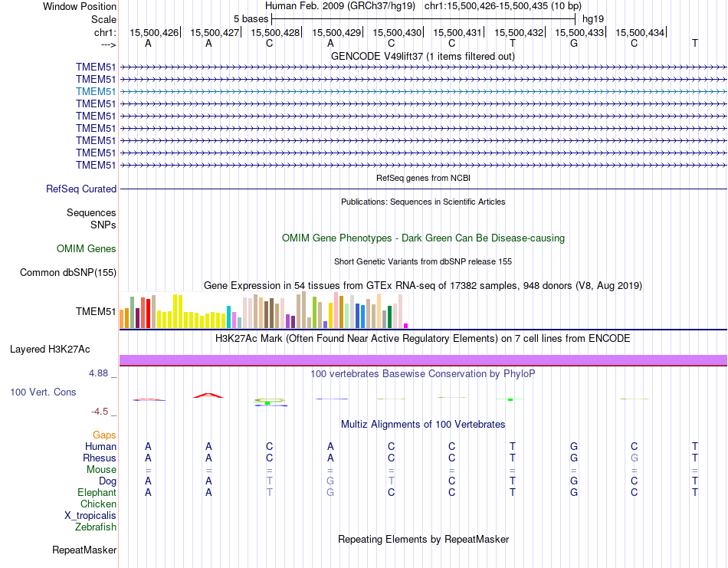Click the Gene Expression in 54 tissues title
728x568 pixels.
[x=423, y=286]
